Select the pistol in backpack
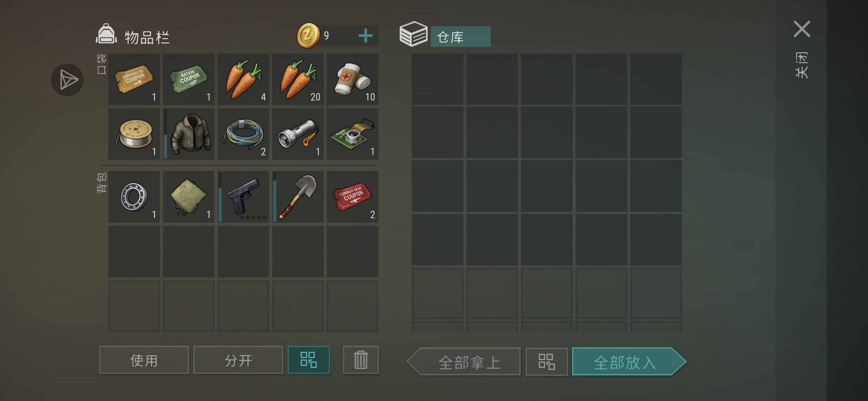This screenshot has width=868, height=401. click(x=243, y=197)
